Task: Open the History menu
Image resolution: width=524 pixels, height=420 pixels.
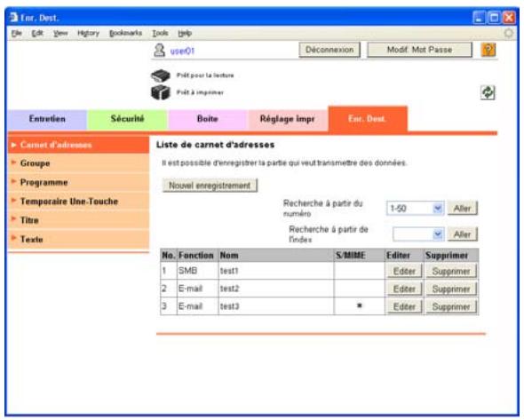Action: click(88, 33)
